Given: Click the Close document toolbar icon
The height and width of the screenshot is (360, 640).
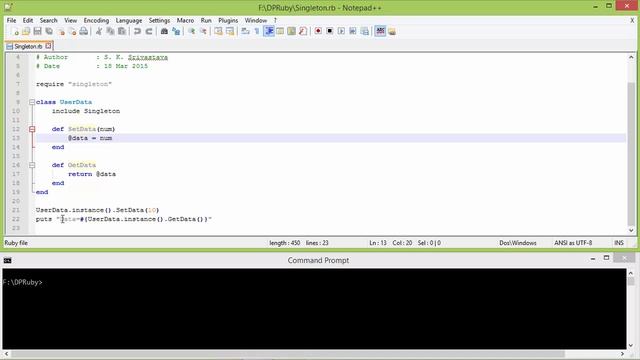Looking at the screenshot, I should [61, 31].
